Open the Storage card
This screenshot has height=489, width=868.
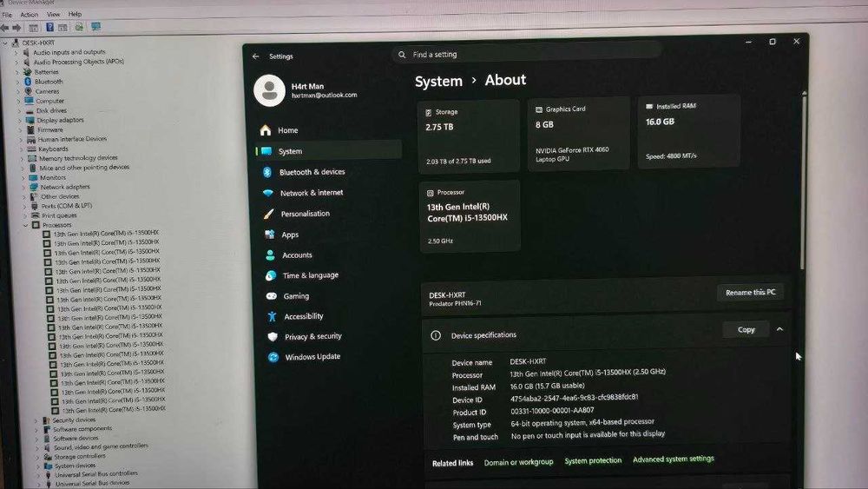(469, 135)
